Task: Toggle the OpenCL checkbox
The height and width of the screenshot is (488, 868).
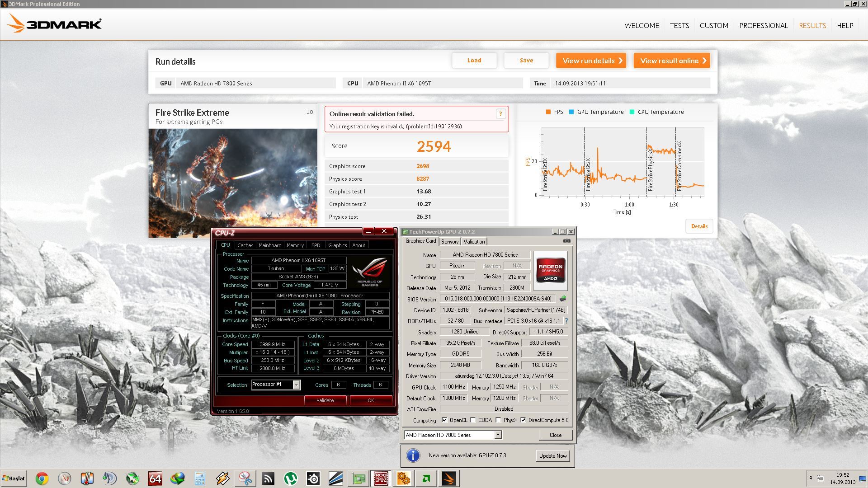Action: (x=444, y=420)
